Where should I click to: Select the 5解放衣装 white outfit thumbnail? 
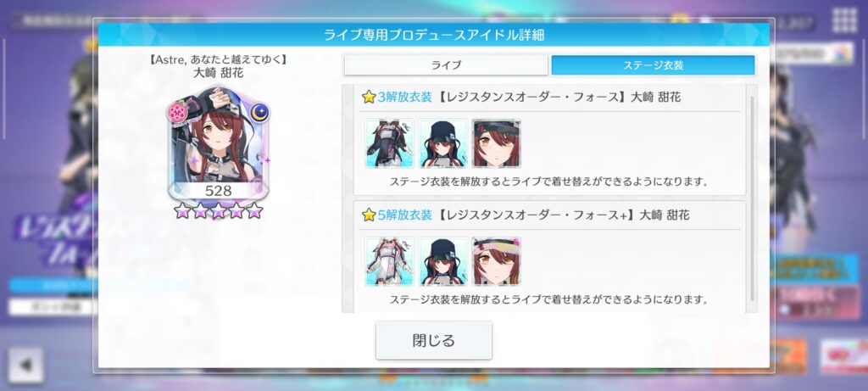tap(389, 261)
